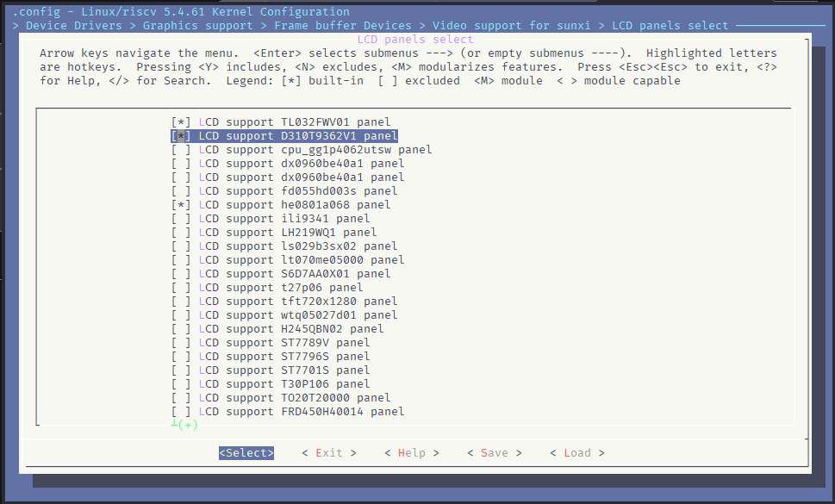
Task: Enable the highlighted D310T9362V1 panel checkbox
Action: [181, 136]
